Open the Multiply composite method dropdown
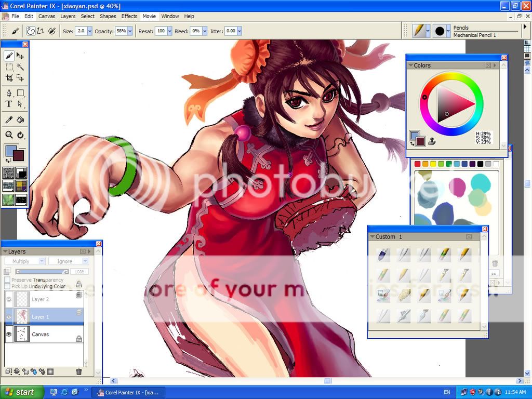 tap(25, 261)
